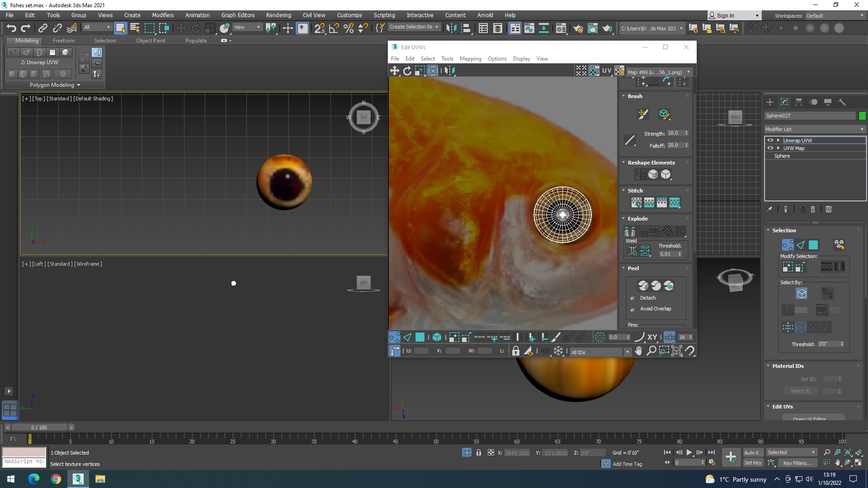The image size is (868, 488).
Task: Select the Paint Move brush icon
Action: 643,114
